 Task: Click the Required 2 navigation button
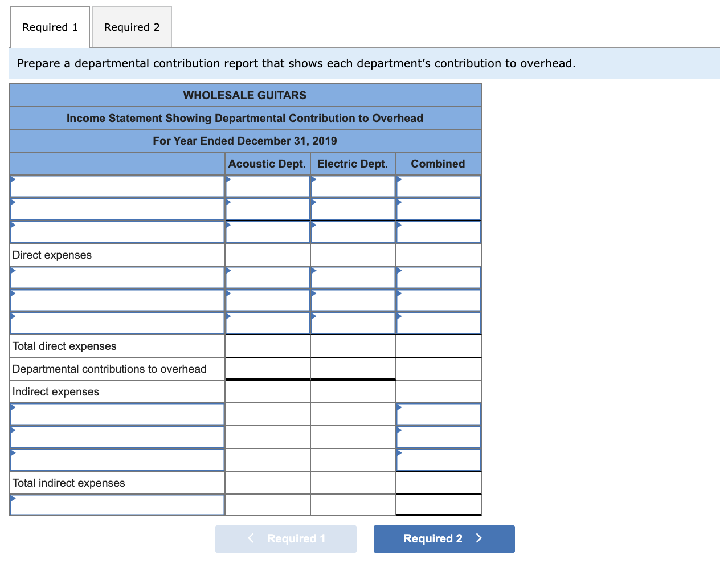point(444,538)
